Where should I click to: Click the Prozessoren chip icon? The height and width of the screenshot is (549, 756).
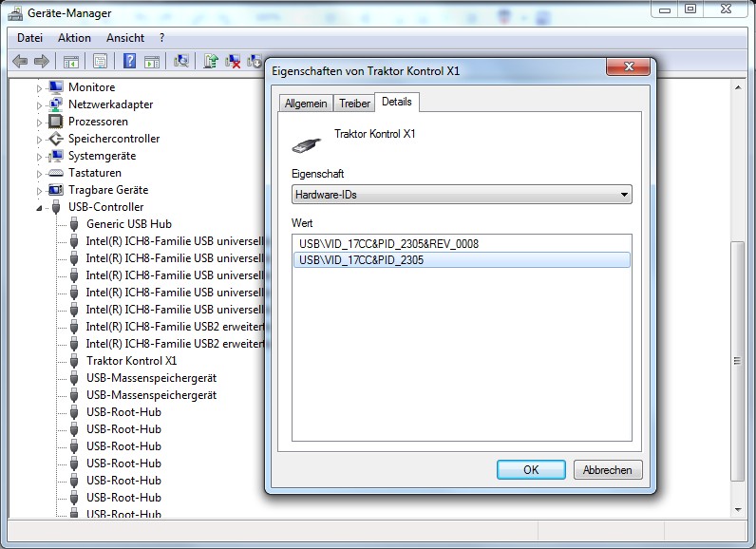56,122
